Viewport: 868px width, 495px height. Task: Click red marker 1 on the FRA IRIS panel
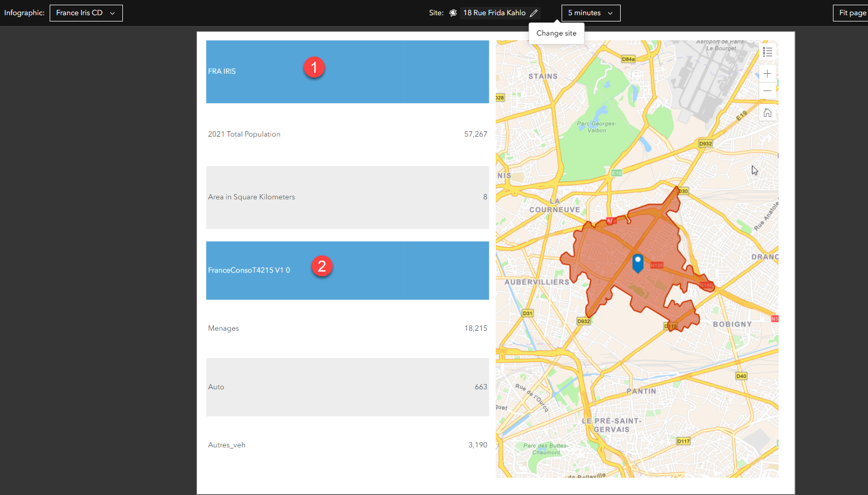point(314,67)
